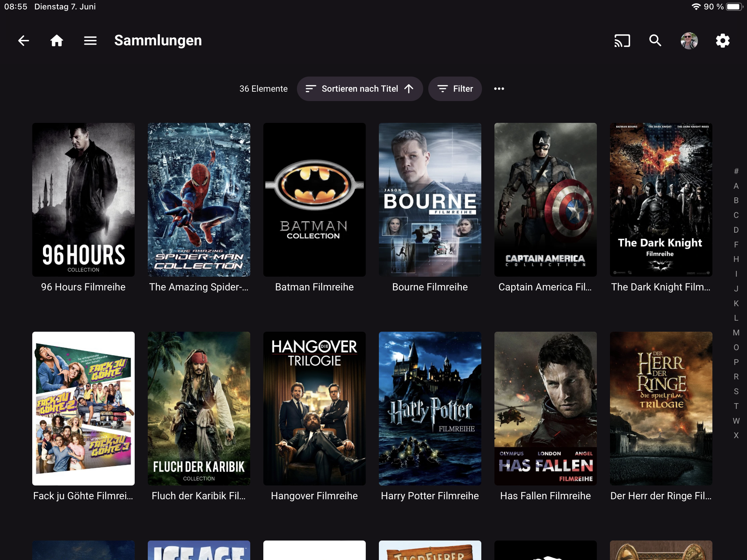Click the 'Captain America Fil...' title text
The image size is (747, 560).
point(545,287)
